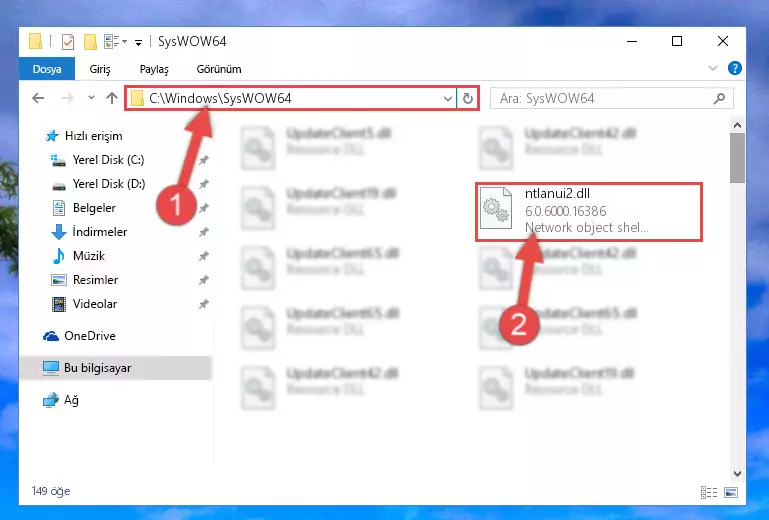769x520 pixels.
Task: Open the Dosya menu tab
Action: coord(47,69)
